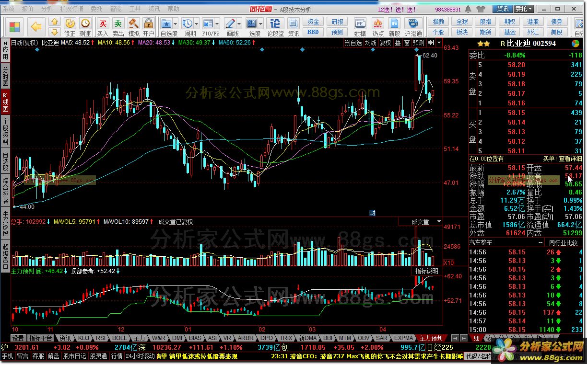This screenshot has width=588, height=365.
Task: Expand the 画线 dropdown arrow
Action: tap(239, 23)
